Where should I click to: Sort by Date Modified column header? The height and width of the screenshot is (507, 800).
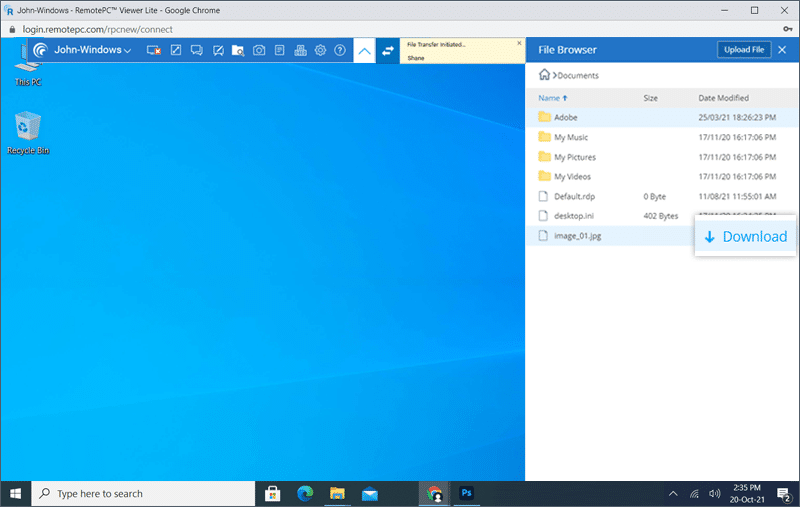coord(723,98)
